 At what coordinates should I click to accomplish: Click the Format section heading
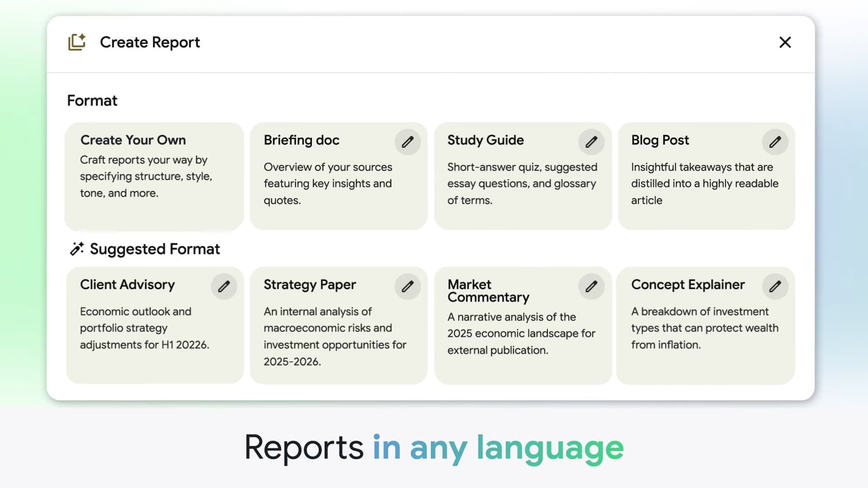pyautogui.click(x=92, y=100)
